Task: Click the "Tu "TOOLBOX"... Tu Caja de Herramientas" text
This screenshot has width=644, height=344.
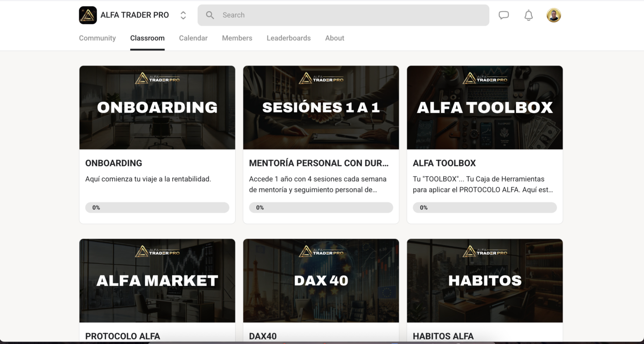Action: point(483,184)
